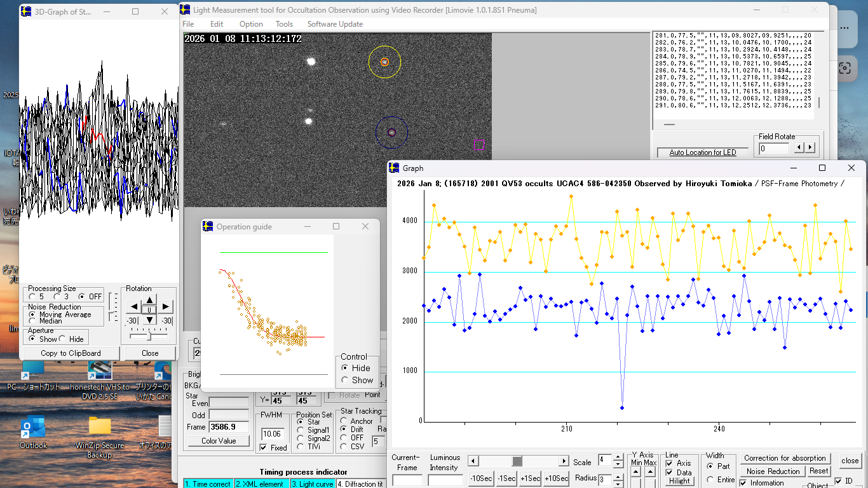The height and width of the screenshot is (488, 868).
Task: Open the Software Update menu
Action: click(335, 24)
